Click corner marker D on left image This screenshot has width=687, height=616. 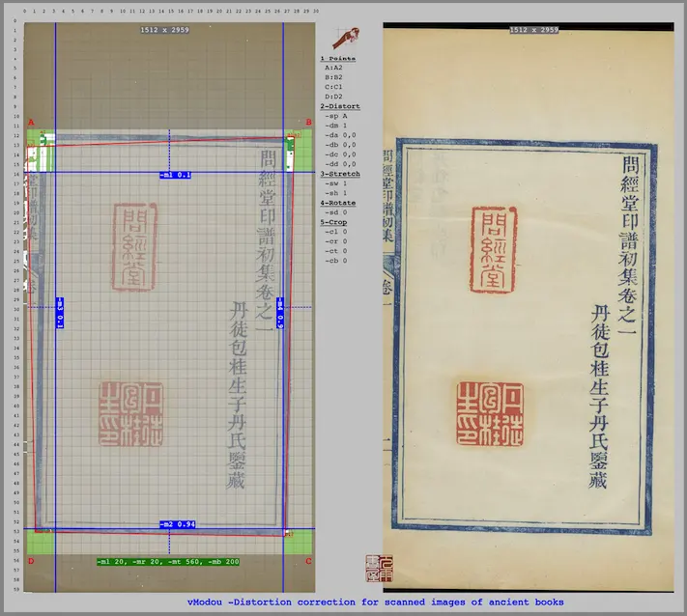31,561
